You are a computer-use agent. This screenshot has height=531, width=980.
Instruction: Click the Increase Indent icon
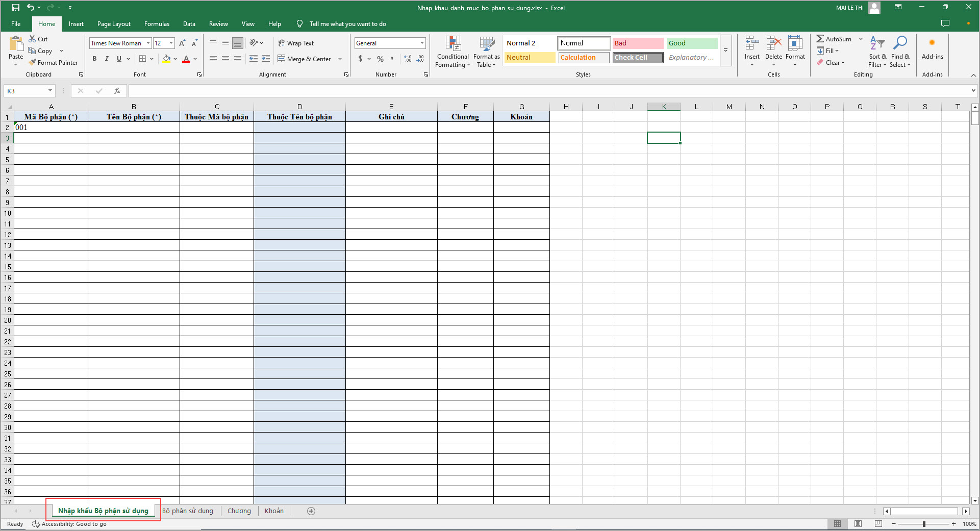(x=266, y=59)
